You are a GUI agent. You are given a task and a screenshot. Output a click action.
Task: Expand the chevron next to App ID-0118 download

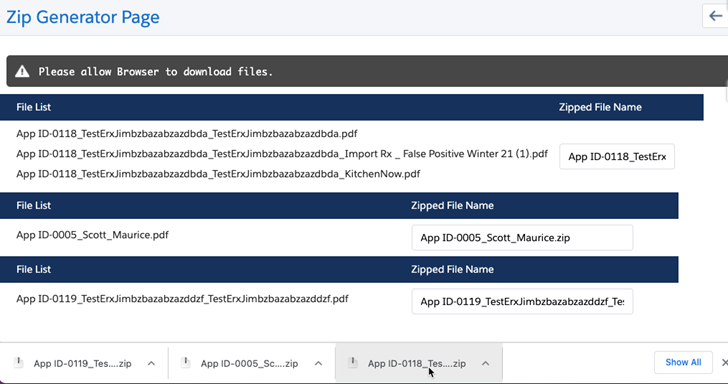[486, 363]
